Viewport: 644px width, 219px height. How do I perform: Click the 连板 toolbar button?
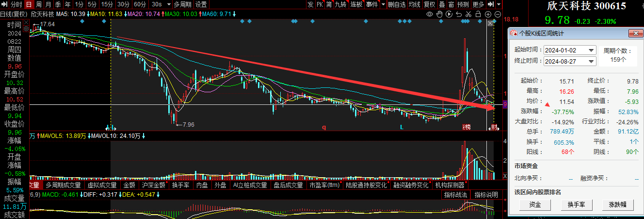click(356, 4)
